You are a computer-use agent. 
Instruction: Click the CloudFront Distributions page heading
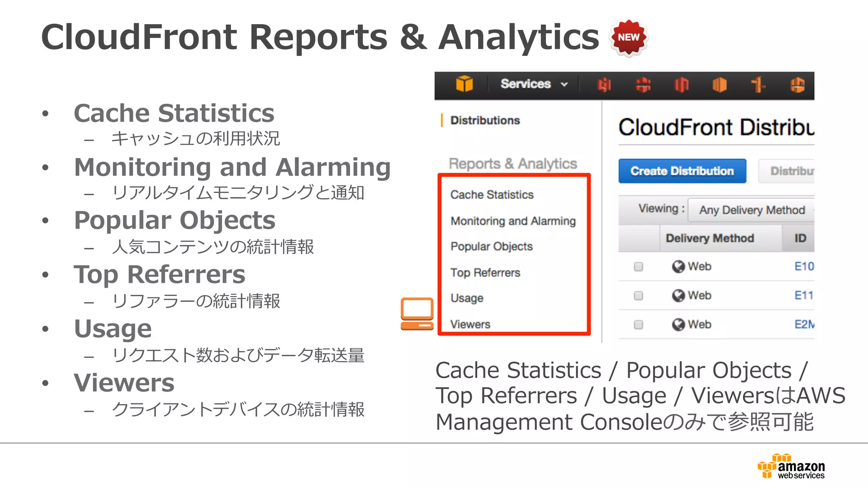(x=716, y=128)
